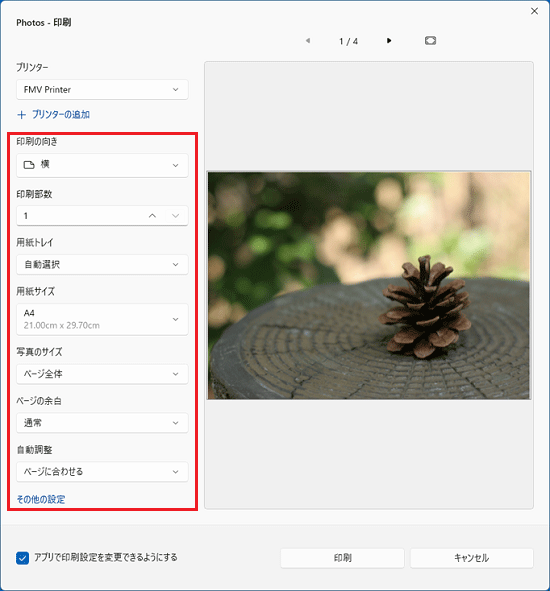Image resolution: width=550 pixels, height=591 pixels.
Task: Open the その他の設定 link
Action: pyautogui.click(x=41, y=499)
